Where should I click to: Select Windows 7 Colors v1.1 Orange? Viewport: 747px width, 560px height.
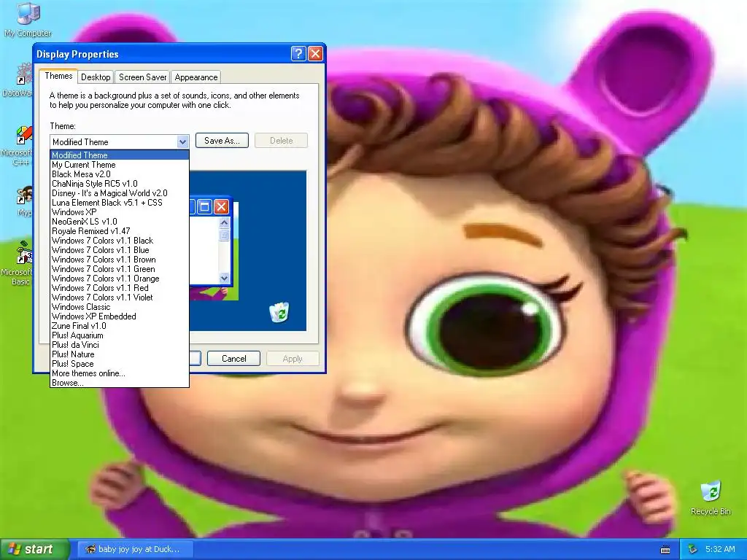120,279
